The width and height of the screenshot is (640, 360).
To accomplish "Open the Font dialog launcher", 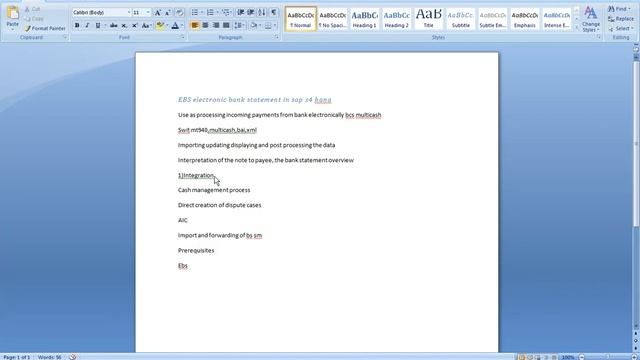I will (182, 37).
